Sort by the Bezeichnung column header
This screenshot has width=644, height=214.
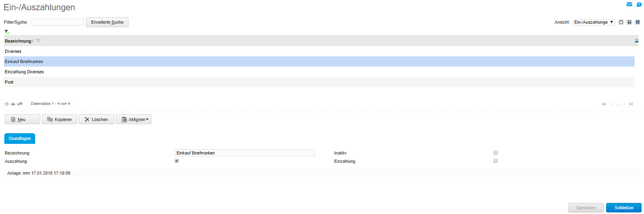[x=18, y=41]
